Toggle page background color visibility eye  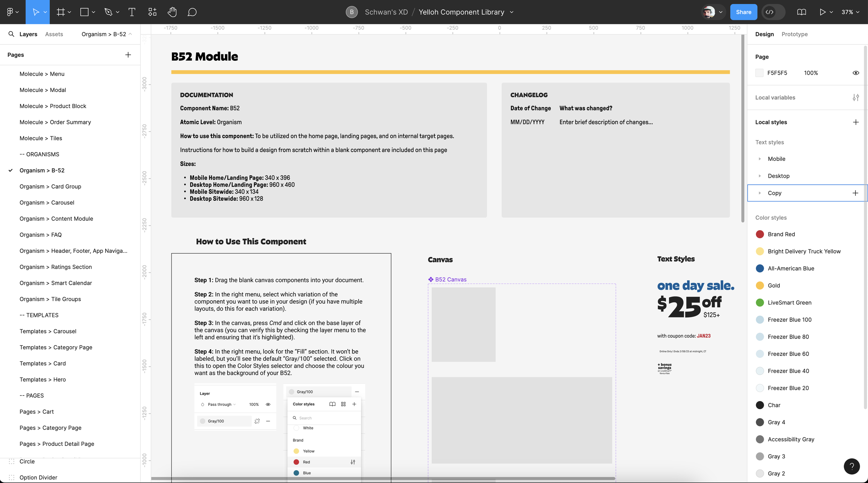[856, 73]
